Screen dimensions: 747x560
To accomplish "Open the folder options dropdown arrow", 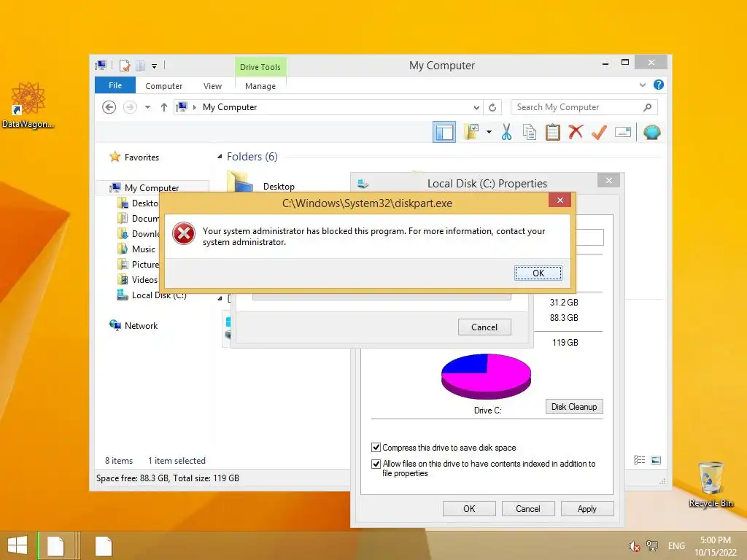I will point(489,132).
